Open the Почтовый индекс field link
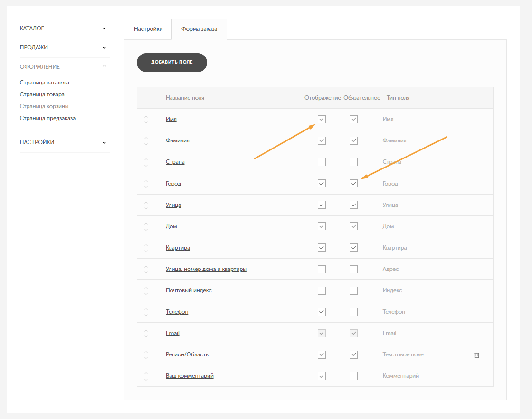 189,290
